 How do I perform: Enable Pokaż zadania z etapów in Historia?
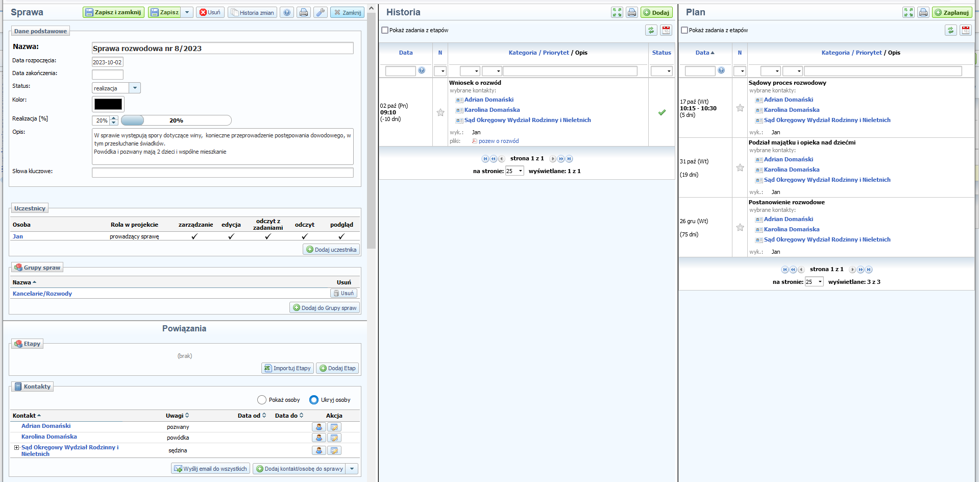point(385,30)
